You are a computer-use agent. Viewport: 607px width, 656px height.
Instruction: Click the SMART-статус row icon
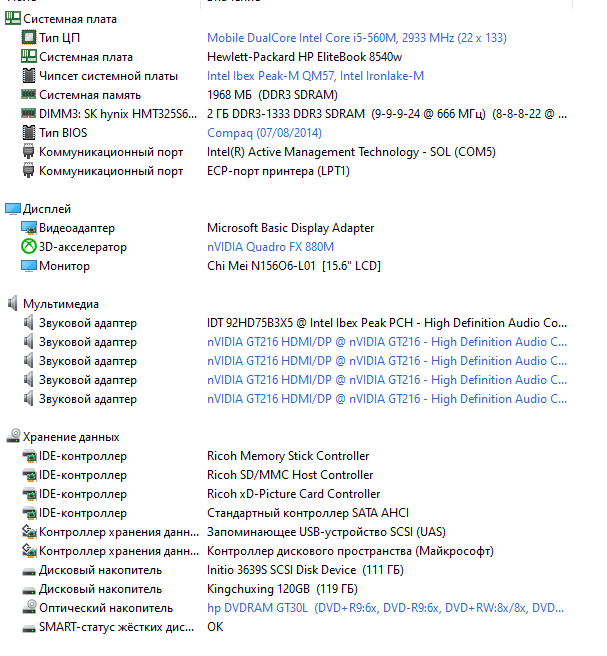(x=28, y=628)
